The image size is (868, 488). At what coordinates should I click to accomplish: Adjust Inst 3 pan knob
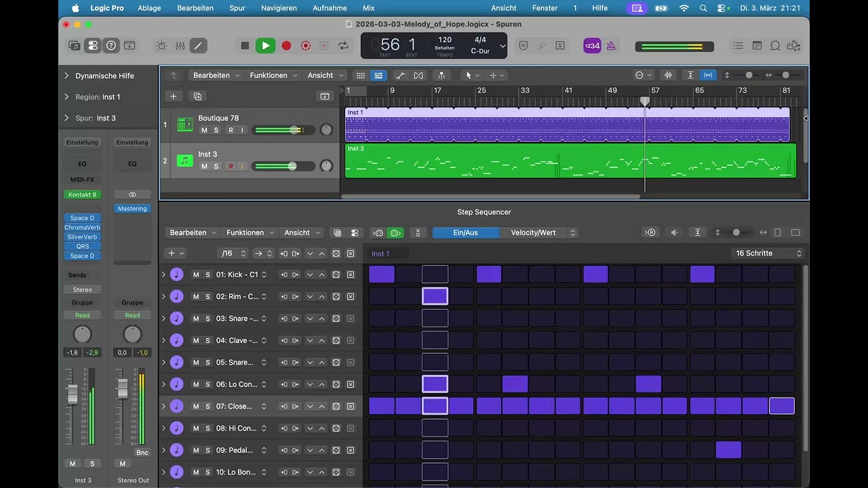pos(326,165)
